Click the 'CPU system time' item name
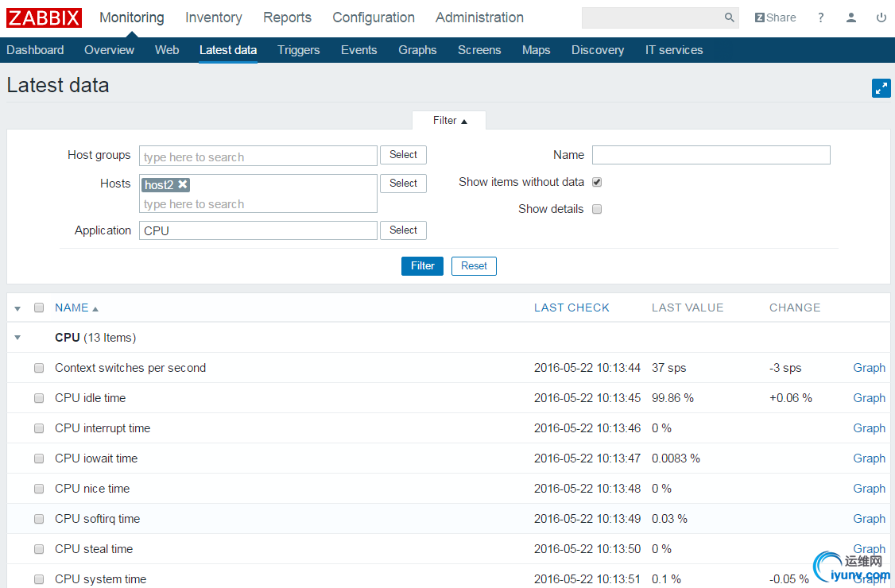The height and width of the screenshot is (588, 895). coord(100,579)
